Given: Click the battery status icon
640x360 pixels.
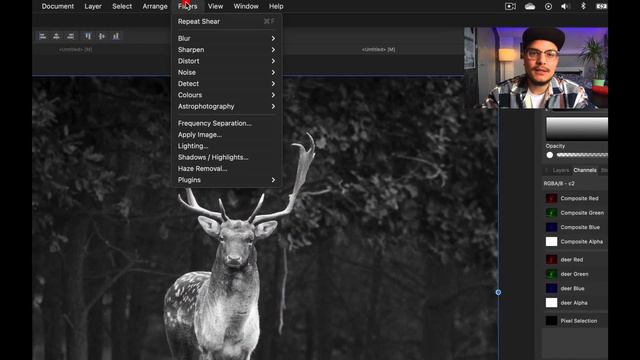Looking at the screenshot, I should point(601,6).
